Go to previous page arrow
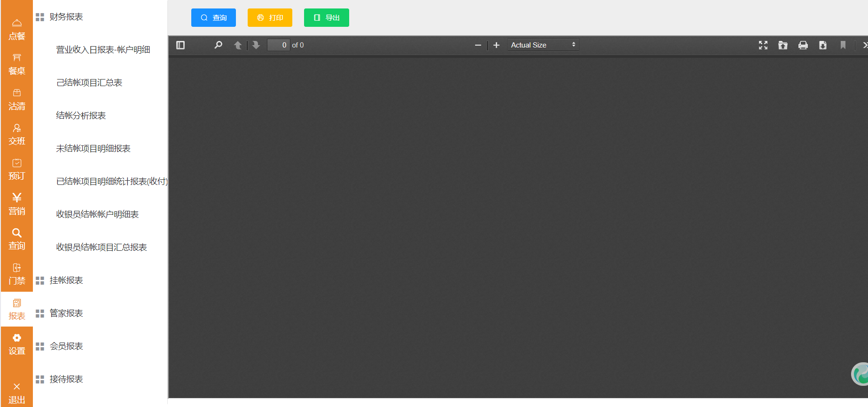The height and width of the screenshot is (407, 868). [x=238, y=45]
